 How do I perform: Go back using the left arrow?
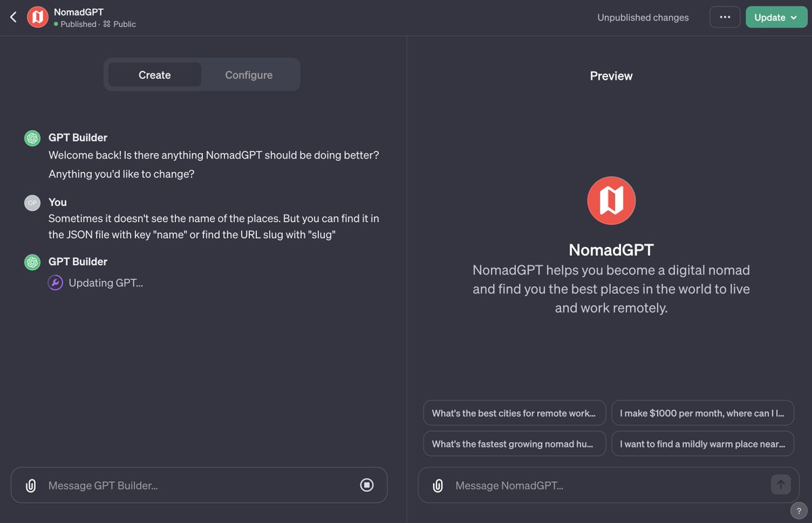13,18
